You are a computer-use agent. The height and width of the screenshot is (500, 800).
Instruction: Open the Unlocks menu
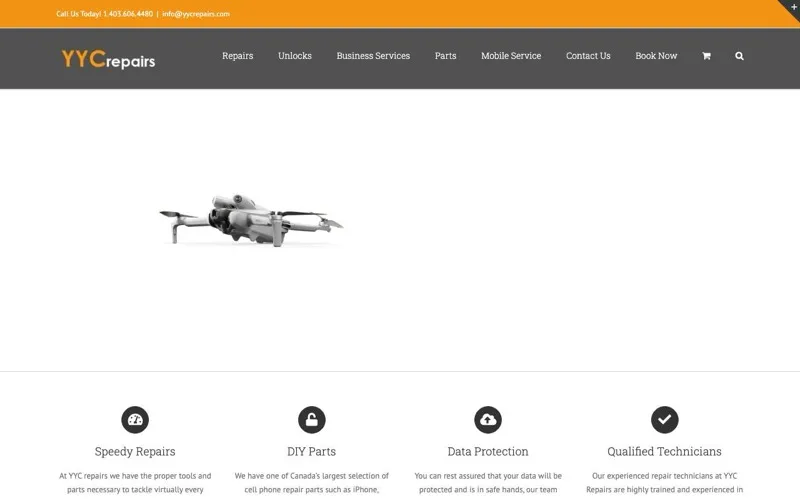(x=295, y=56)
